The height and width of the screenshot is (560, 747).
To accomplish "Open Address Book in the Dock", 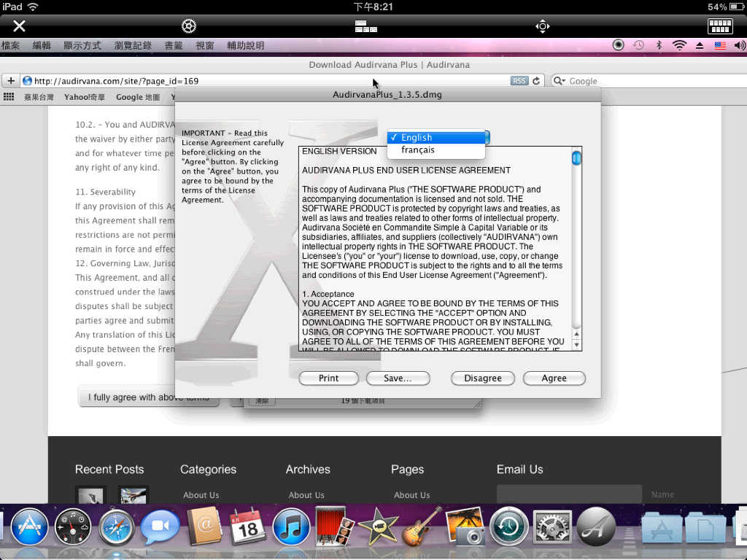I will coord(204,526).
